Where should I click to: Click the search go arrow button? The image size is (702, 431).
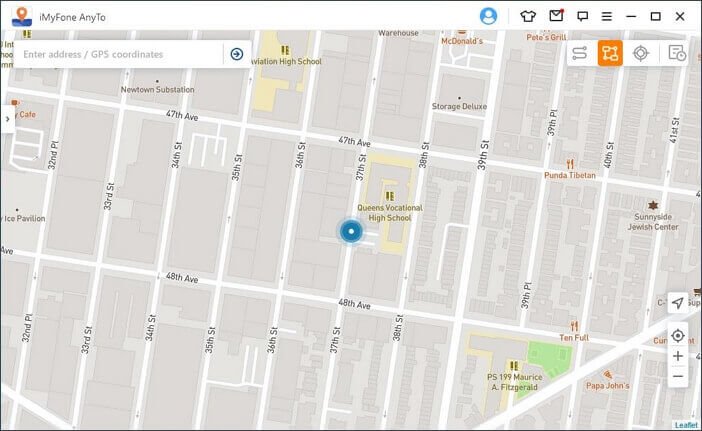237,54
